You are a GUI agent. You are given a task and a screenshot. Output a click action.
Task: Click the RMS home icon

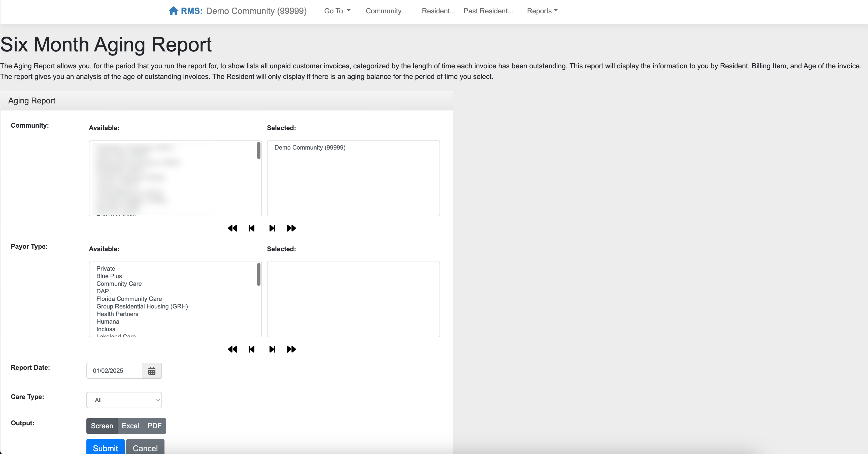(x=173, y=11)
